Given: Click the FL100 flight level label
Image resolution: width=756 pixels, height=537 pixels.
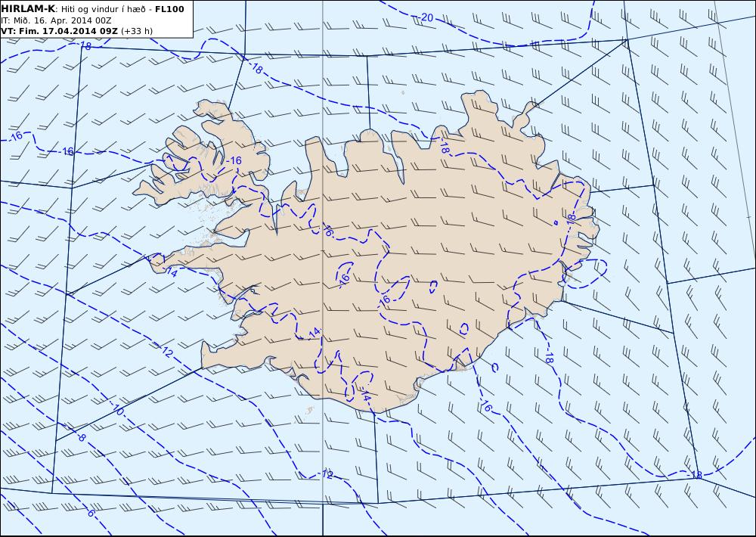Looking at the screenshot, I should click(x=169, y=8).
